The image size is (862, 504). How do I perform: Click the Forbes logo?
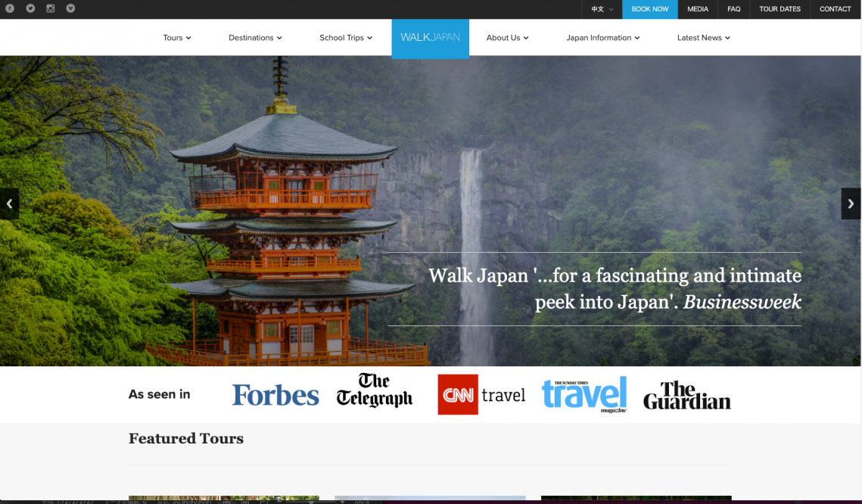pyautogui.click(x=275, y=395)
